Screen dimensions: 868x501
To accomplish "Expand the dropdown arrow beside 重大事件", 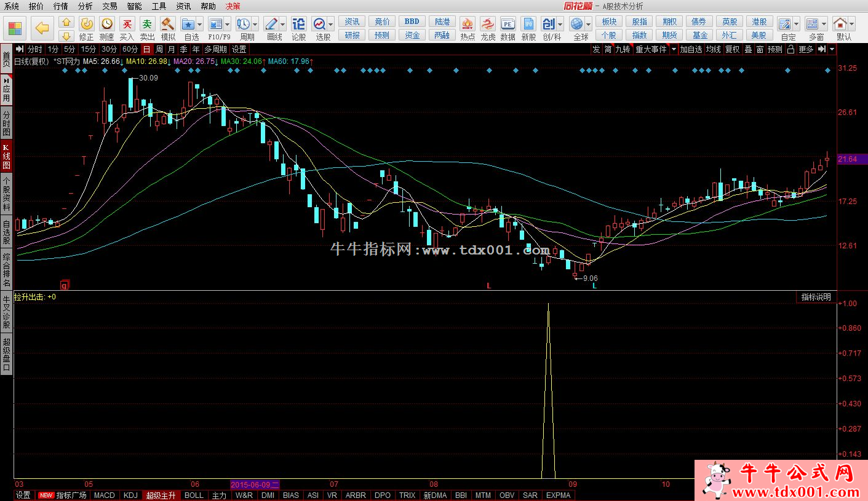I will click(674, 49).
